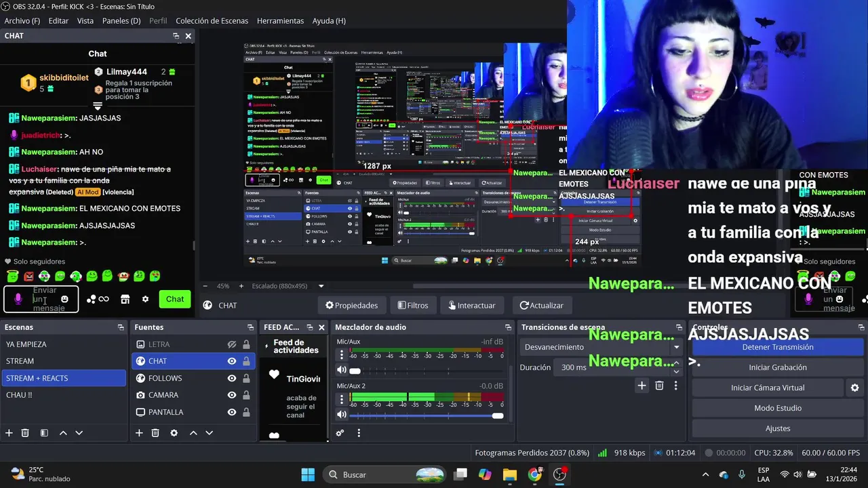Open preview scaling Escalado dropdown
The width and height of the screenshot is (868, 488).
coord(288,286)
